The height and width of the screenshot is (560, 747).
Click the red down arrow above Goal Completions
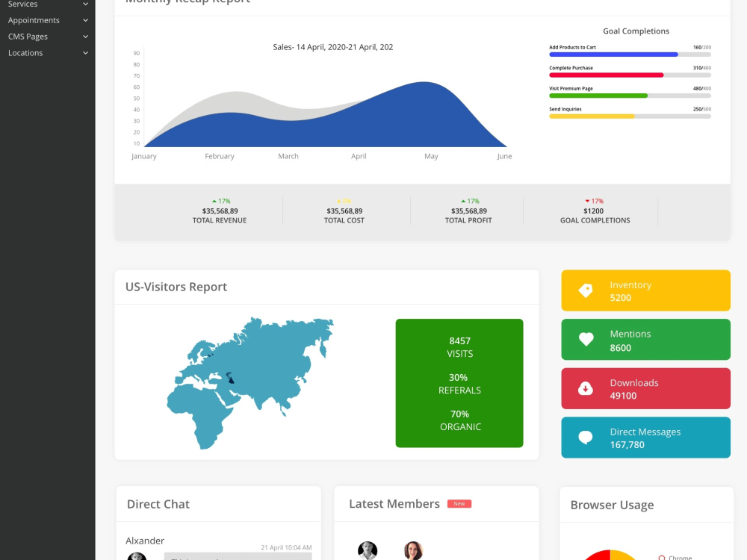(587, 202)
